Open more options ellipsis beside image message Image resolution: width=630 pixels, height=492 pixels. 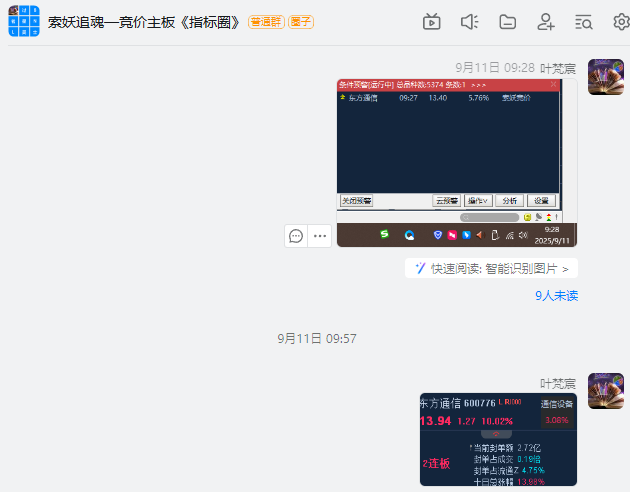coord(320,236)
